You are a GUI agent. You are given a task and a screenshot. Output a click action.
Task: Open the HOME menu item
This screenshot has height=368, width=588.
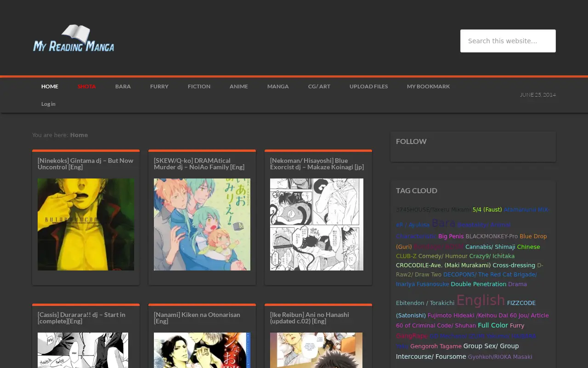click(50, 86)
